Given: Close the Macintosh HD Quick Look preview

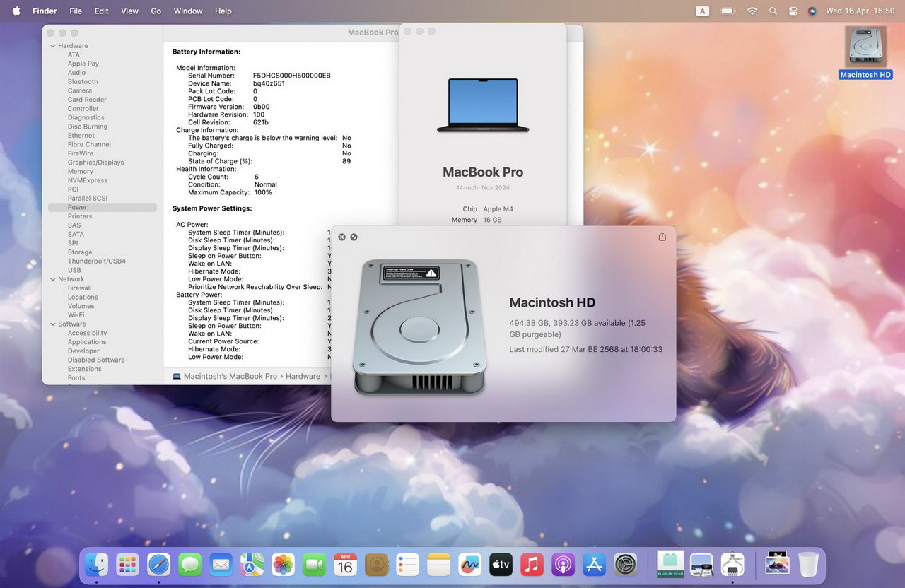Looking at the screenshot, I should (x=341, y=237).
